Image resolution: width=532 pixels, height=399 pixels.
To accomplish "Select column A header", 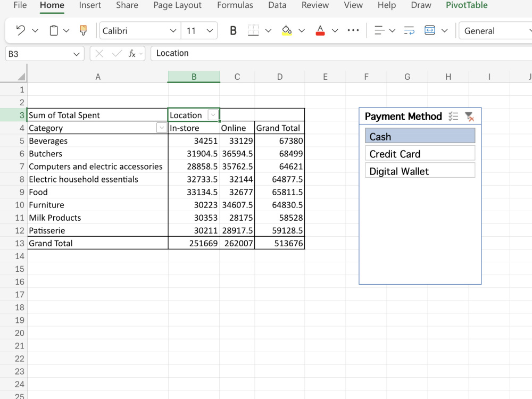I will (98, 77).
